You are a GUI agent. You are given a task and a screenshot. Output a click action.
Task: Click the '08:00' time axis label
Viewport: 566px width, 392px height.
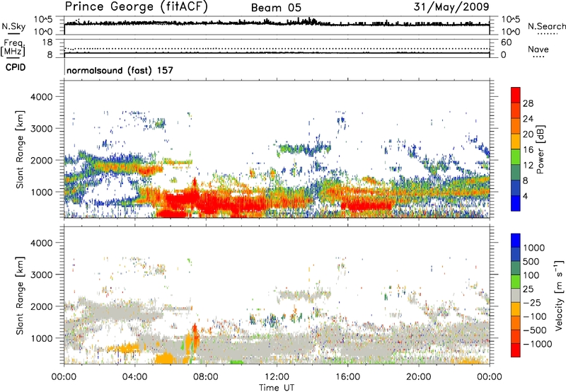(x=206, y=377)
